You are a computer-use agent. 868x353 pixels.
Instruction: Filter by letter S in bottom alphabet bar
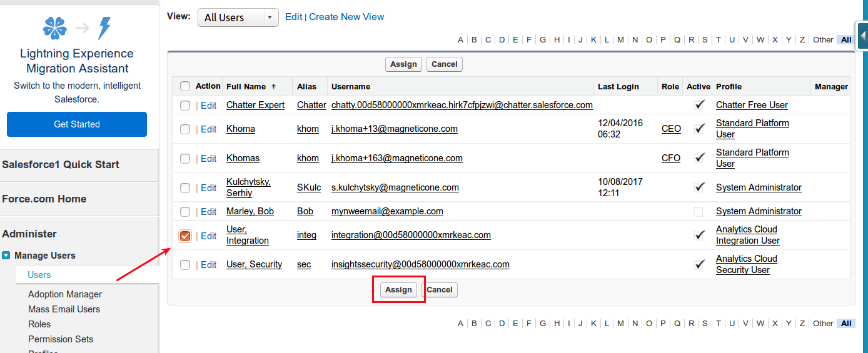(x=705, y=324)
